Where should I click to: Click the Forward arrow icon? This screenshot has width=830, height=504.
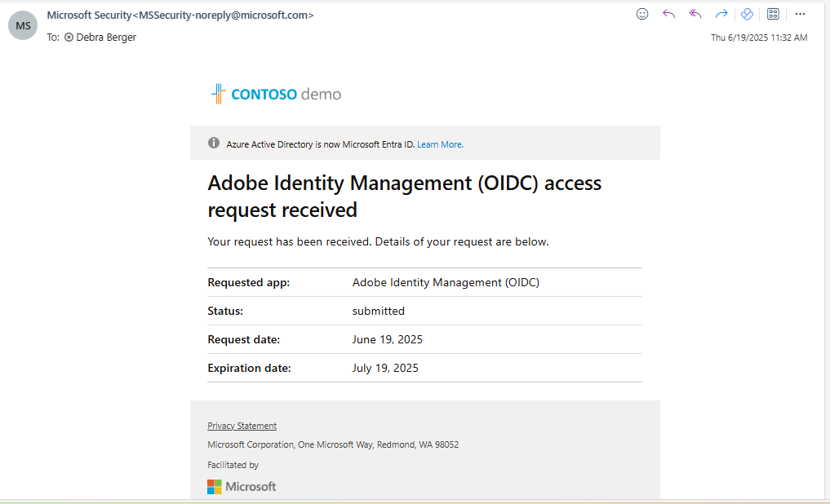721,15
